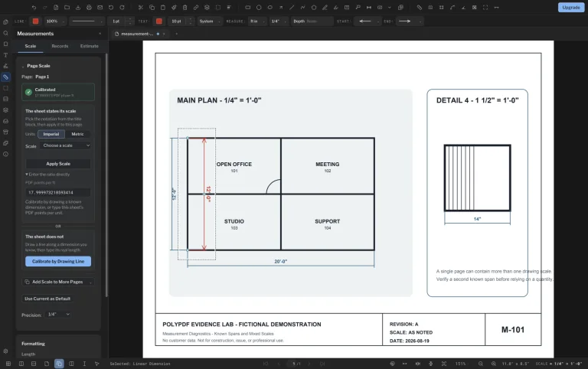
Task: Pick the highlighter tool
Action: pyautogui.click(x=335, y=8)
